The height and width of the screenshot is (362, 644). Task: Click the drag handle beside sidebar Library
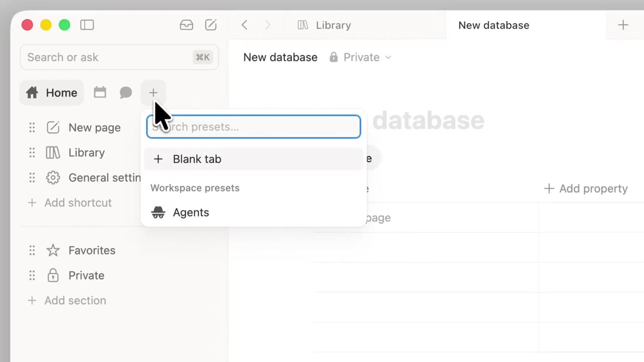(32, 153)
